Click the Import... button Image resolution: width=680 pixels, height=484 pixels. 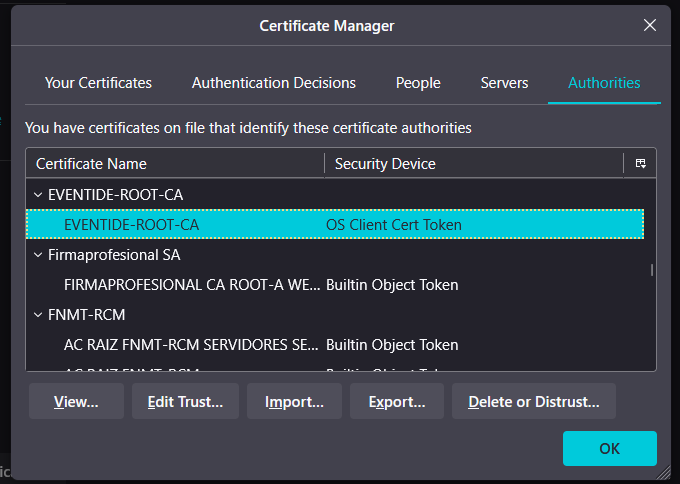[x=294, y=402]
